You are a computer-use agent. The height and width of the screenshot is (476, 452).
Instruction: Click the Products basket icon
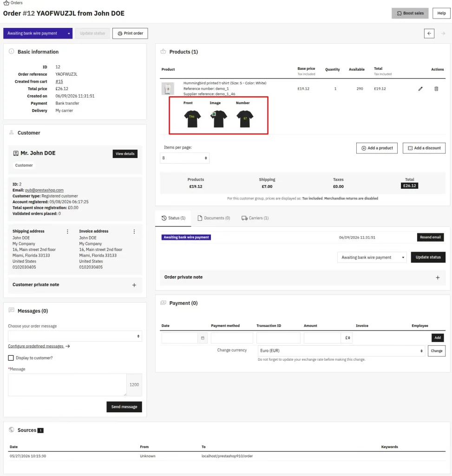[x=163, y=51]
